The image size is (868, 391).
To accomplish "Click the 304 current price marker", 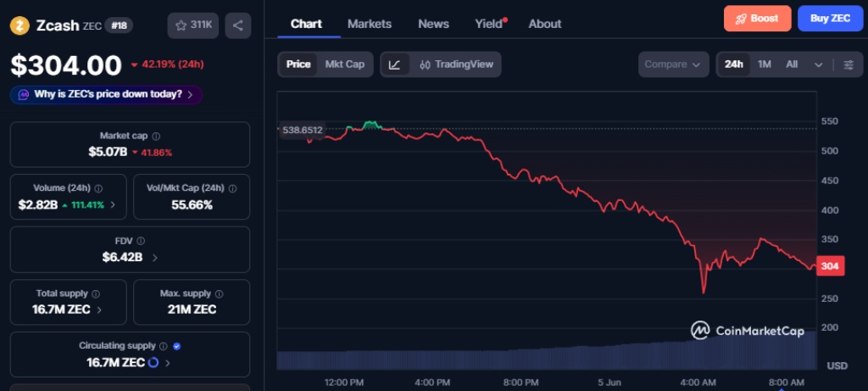I will 830,266.
